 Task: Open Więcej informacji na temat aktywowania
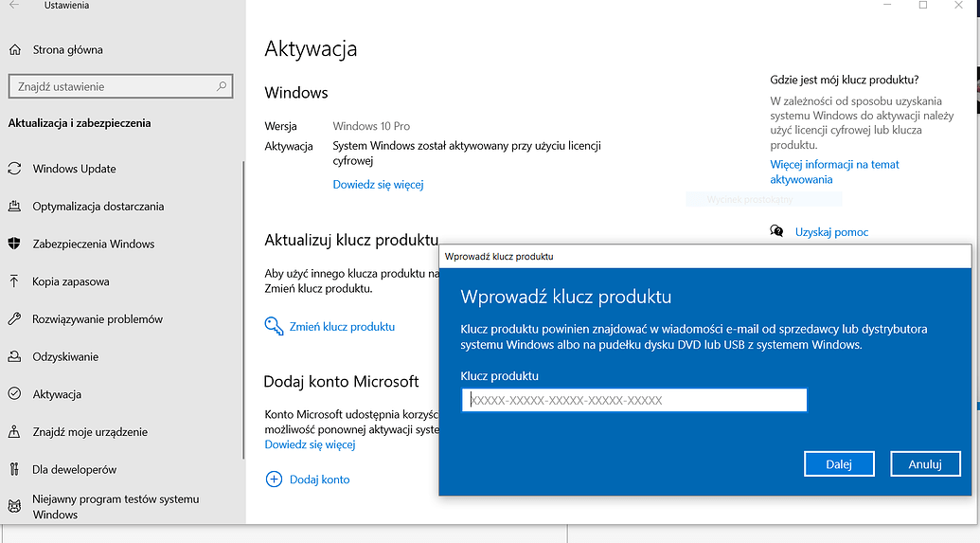click(834, 172)
